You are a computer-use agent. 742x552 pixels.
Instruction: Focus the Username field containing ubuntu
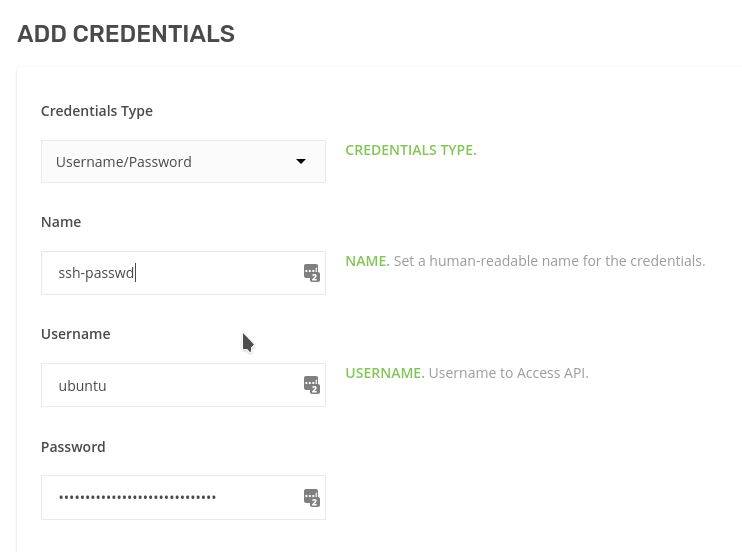pyautogui.click(x=183, y=385)
